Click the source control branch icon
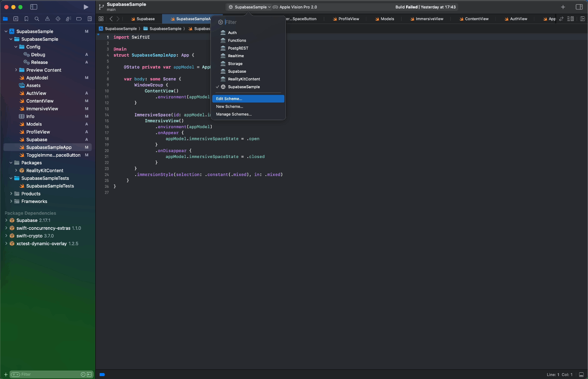The image size is (588, 379). click(x=101, y=7)
